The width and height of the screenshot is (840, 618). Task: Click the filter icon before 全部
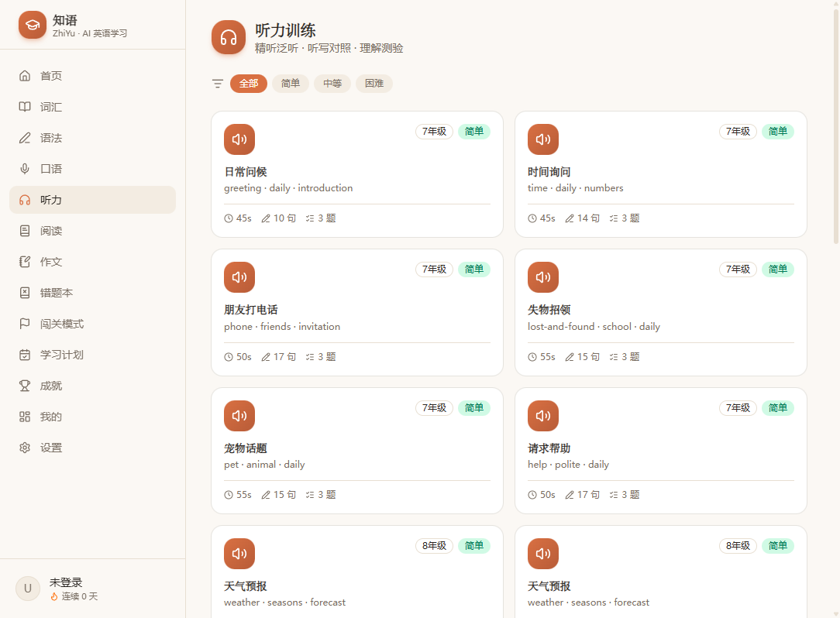tap(218, 84)
